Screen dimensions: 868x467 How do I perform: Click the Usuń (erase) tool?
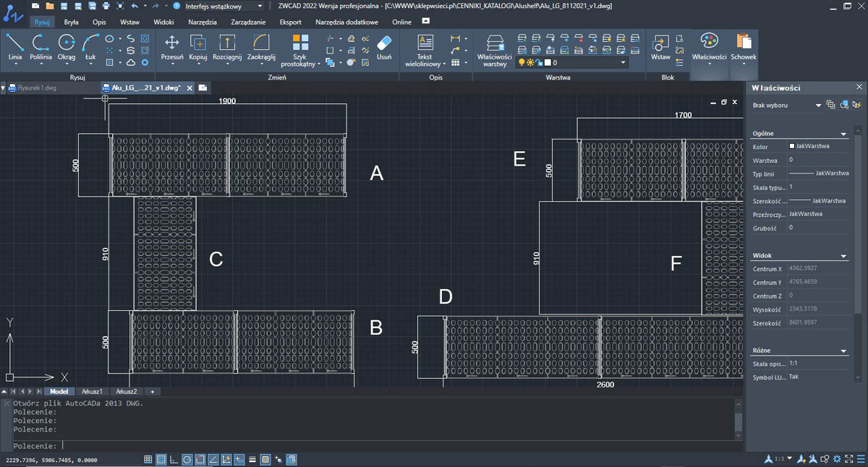tap(384, 46)
